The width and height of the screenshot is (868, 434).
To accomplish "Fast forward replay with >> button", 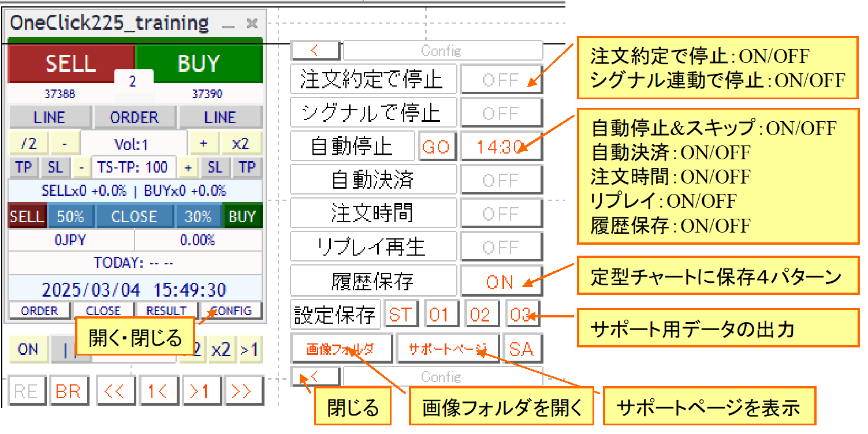I will [244, 391].
